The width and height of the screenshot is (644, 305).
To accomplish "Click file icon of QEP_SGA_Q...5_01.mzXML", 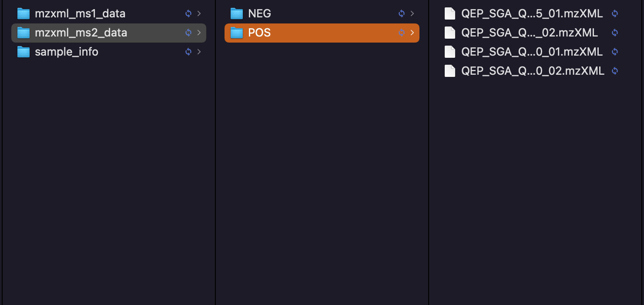I will point(449,13).
